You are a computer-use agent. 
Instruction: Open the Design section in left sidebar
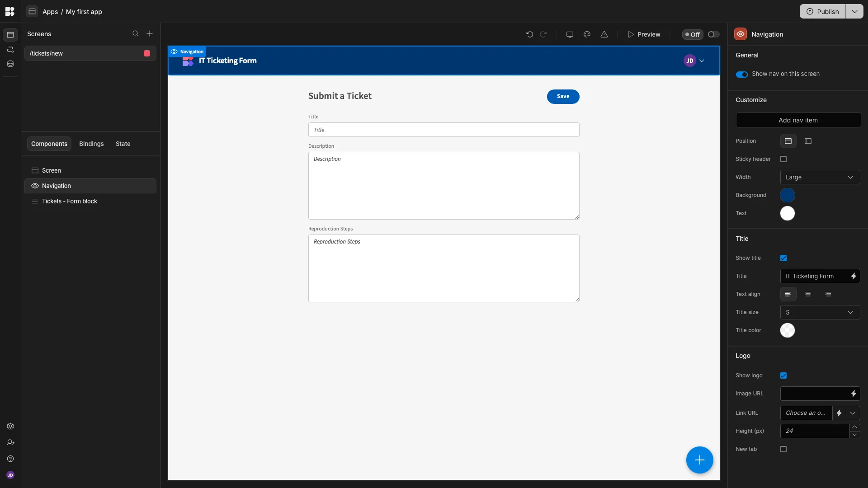(10, 35)
